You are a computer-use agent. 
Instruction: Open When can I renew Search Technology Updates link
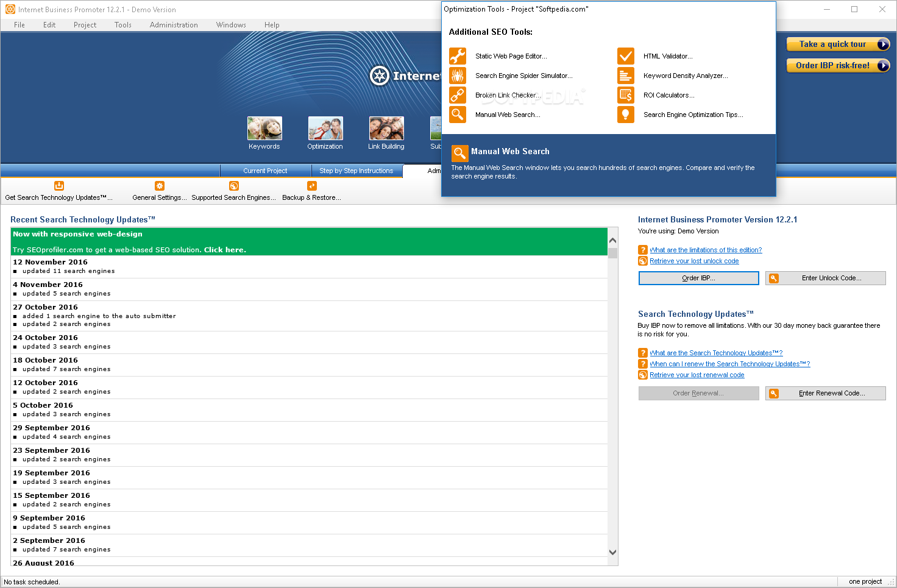tap(729, 364)
